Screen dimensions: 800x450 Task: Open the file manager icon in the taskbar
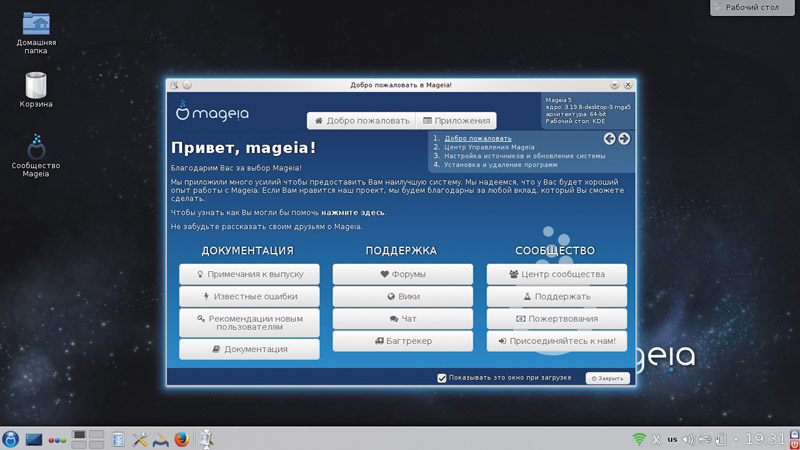(118, 439)
